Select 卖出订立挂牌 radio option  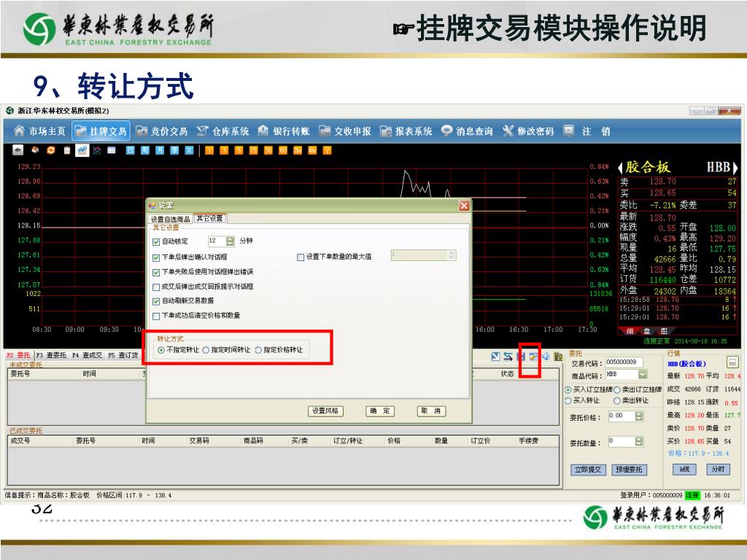coord(617,389)
